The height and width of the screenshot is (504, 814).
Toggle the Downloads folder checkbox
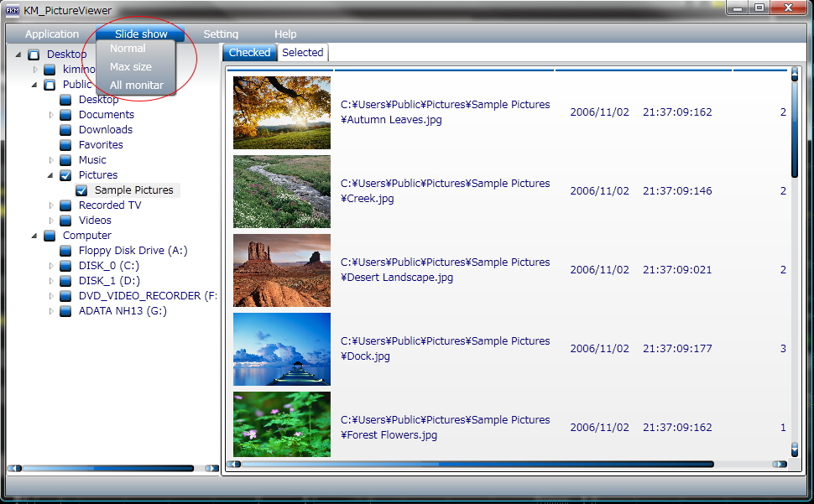click(65, 130)
